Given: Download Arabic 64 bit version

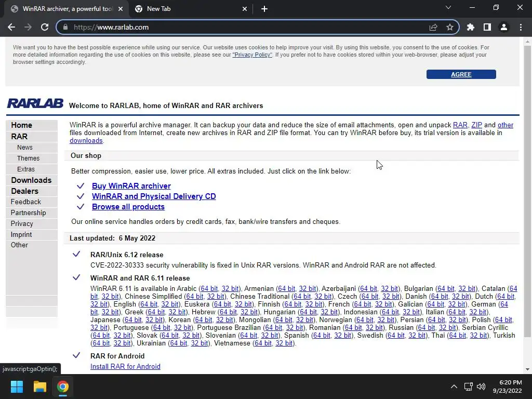Looking at the screenshot, I should click(209, 289).
